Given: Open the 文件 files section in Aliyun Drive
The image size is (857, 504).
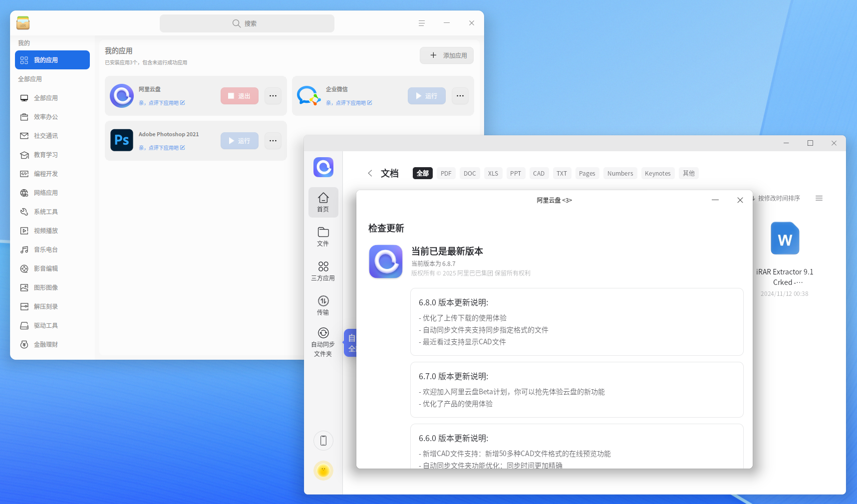Looking at the screenshot, I should click(x=323, y=237).
